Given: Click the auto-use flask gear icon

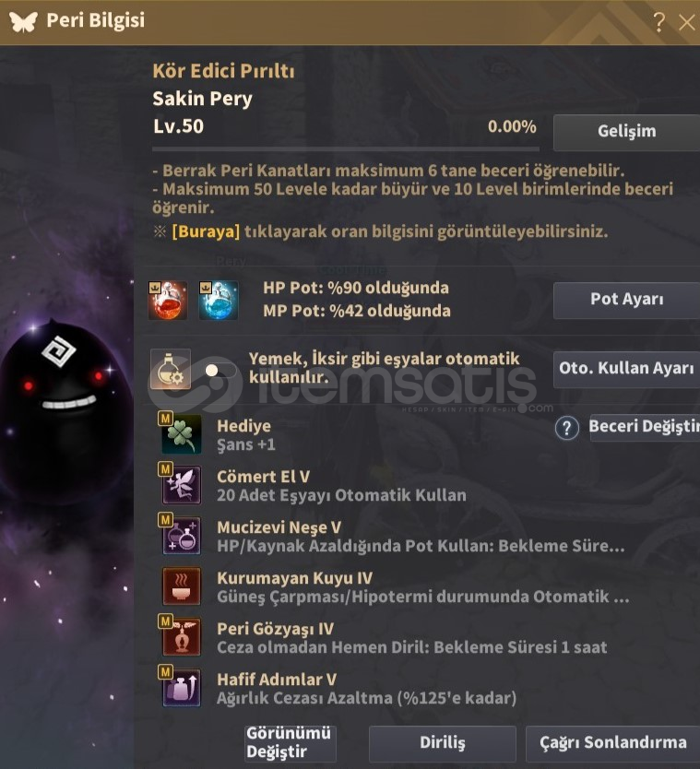Looking at the screenshot, I should (171, 370).
